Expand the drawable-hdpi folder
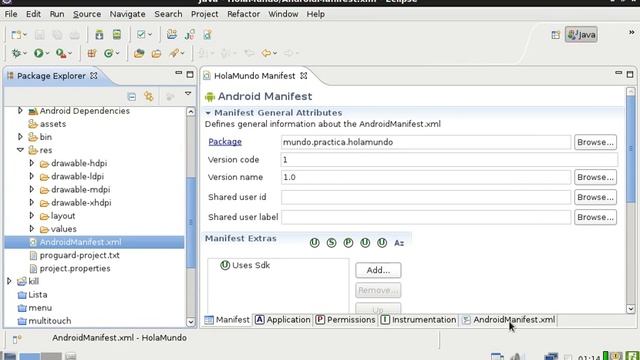The image size is (640, 360). click(31, 163)
